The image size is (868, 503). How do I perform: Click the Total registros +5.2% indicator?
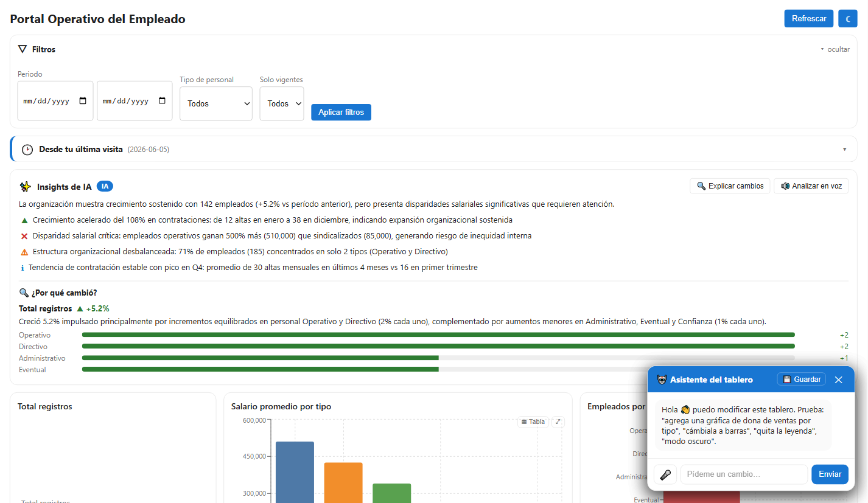pos(93,308)
